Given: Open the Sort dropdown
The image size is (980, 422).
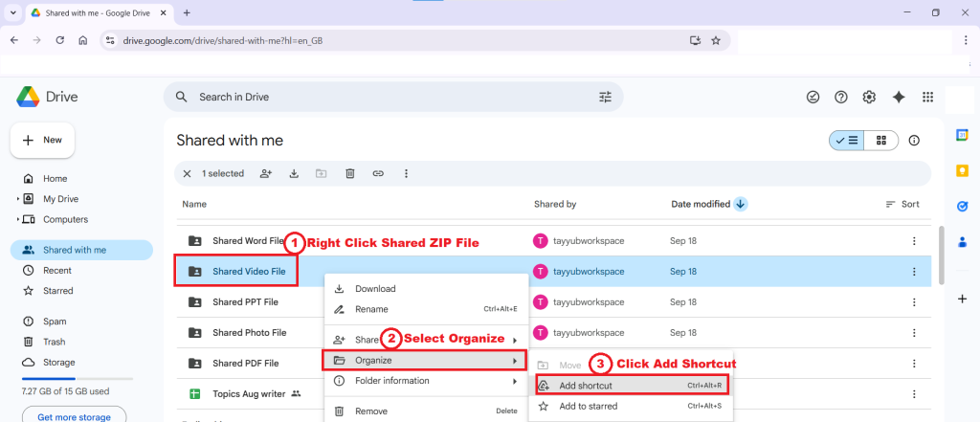Looking at the screenshot, I should [x=902, y=204].
